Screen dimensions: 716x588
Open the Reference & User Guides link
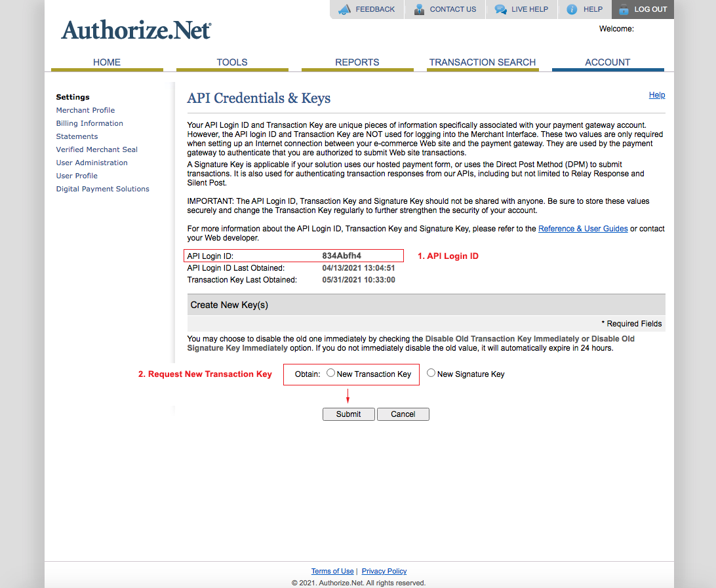[x=583, y=229]
